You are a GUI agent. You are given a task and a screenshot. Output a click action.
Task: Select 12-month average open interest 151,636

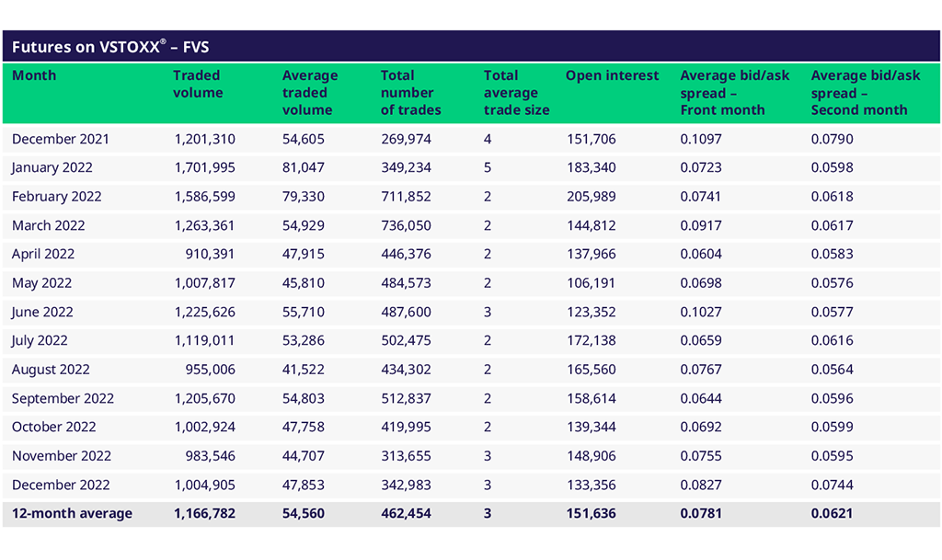[x=591, y=513]
